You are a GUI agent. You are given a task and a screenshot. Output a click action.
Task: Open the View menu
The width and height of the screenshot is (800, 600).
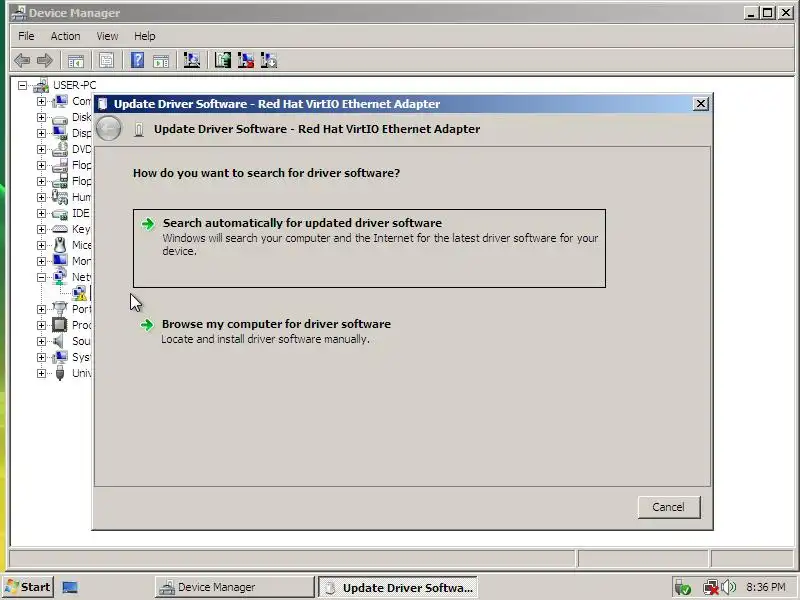[107, 36]
